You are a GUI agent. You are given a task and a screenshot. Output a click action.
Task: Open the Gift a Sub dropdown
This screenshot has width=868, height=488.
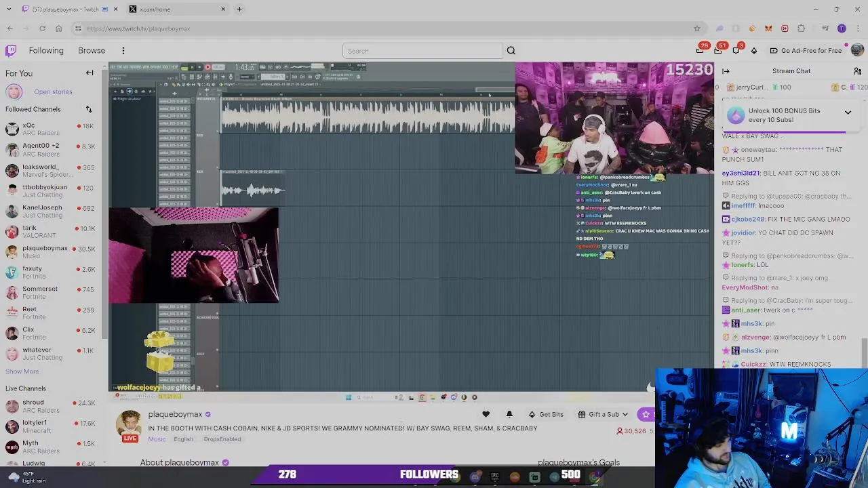coord(604,414)
